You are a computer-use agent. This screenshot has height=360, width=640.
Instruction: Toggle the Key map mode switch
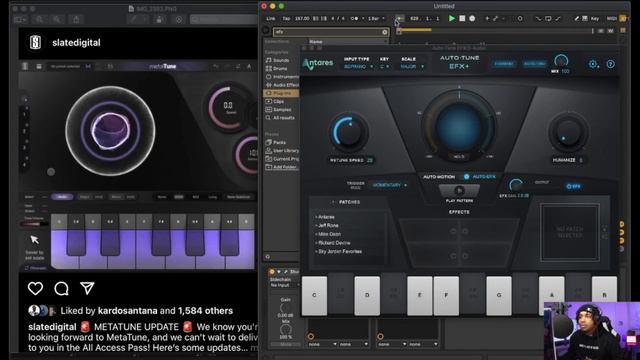point(595,18)
